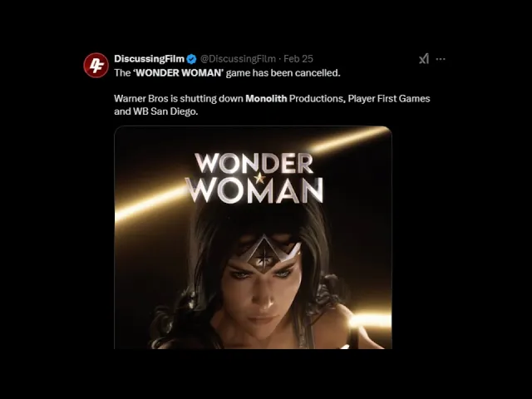Screen dimensions: 532x399
Task: Open the DiscussingFilm display name link
Action: coord(150,59)
